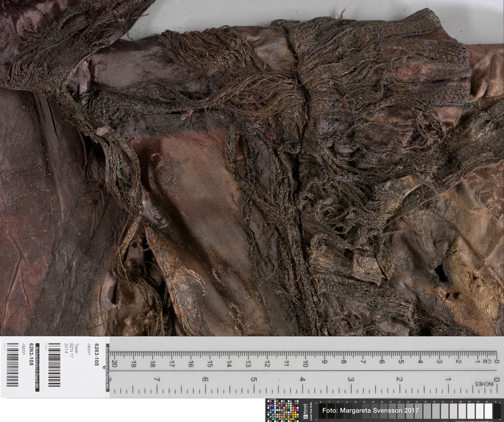Click the white patch on gray scale
The width and height of the screenshot is (504, 422).
pyautogui.click(x=488, y=411)
